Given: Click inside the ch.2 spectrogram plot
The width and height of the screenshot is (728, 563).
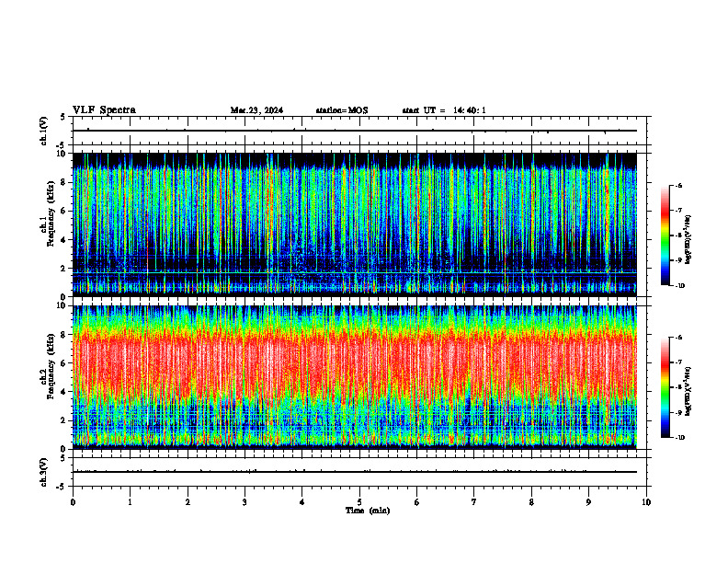Looking at the screenshot, I should point(355,377).
